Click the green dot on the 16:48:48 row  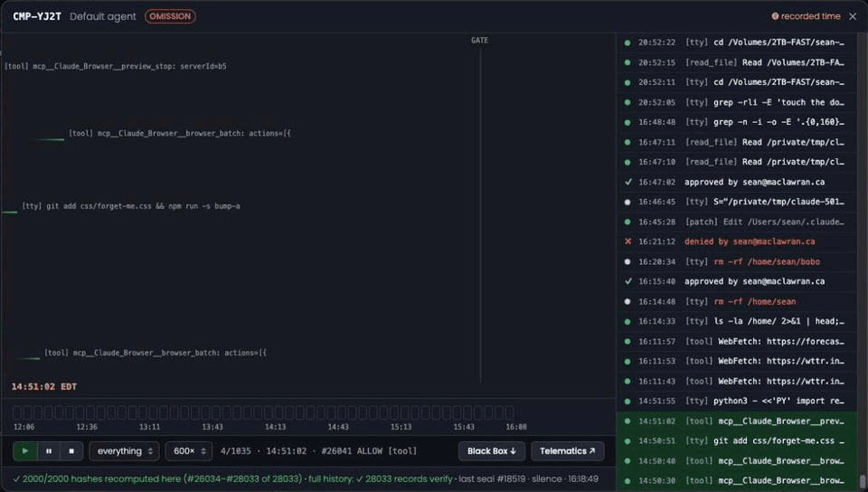(x=627, y=122)
